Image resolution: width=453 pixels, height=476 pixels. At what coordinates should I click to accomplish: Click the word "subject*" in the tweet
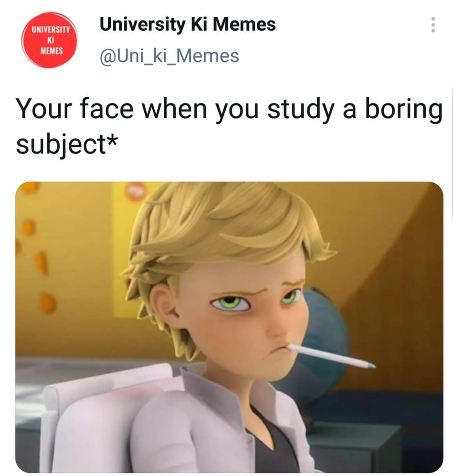tap(67, 145)
